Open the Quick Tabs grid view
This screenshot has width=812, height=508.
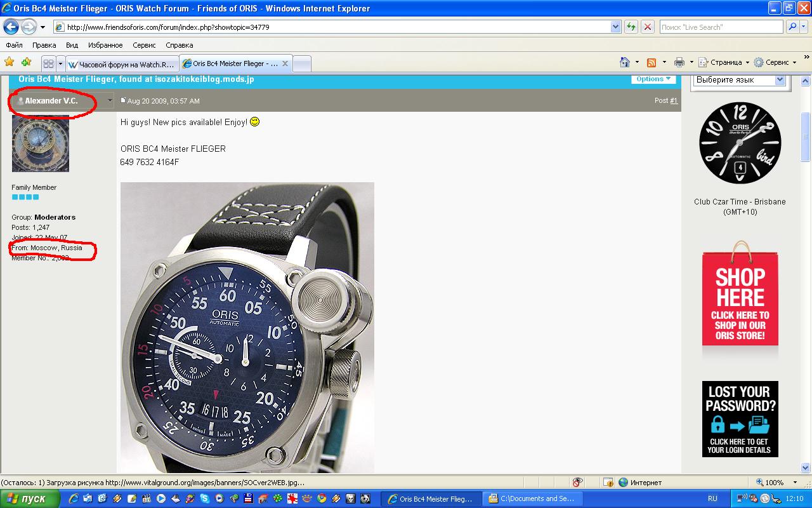[x=48, y=64]
